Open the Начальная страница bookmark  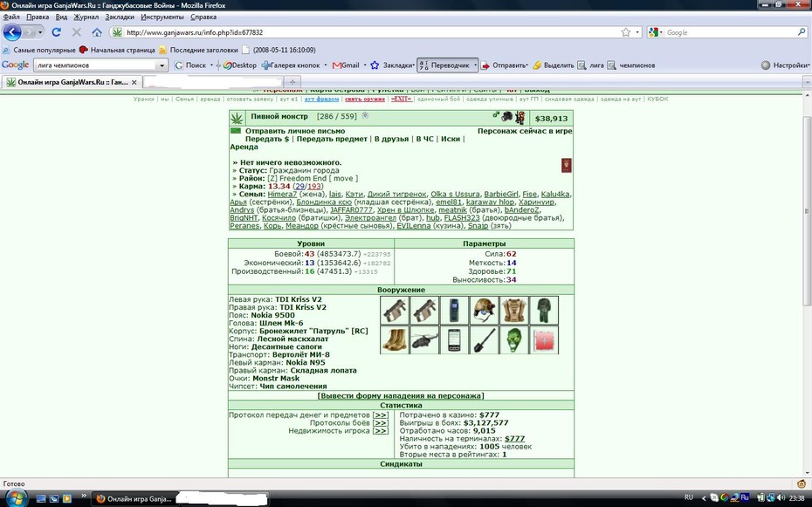click(x=117, y=51)
